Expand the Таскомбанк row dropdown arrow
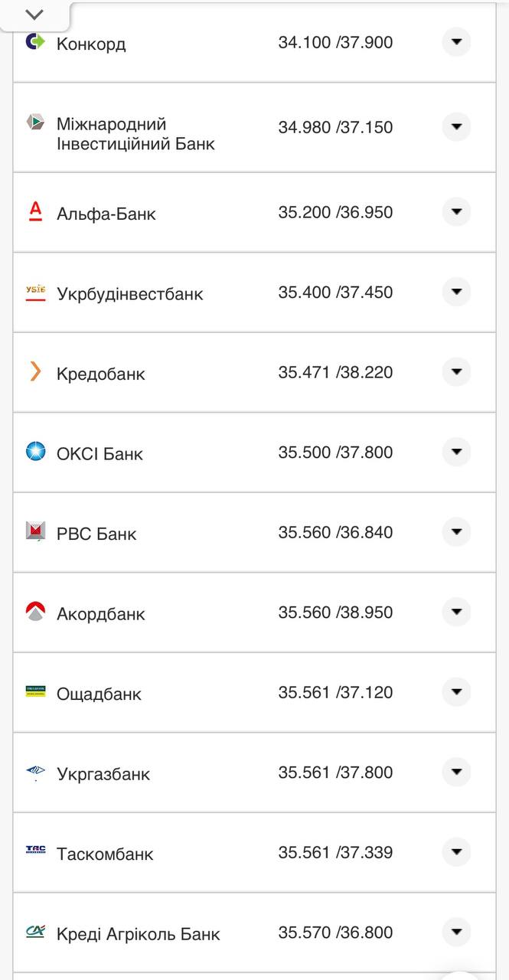509x980 pixels. 456,851
